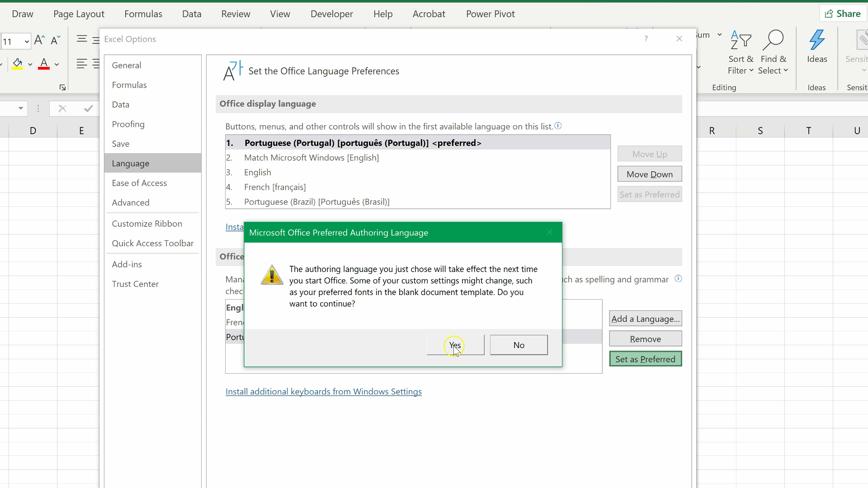The height and width of the screenshot is (488, 868).
Task: Click Move Up button for language
Action: (x=649, y=154)
